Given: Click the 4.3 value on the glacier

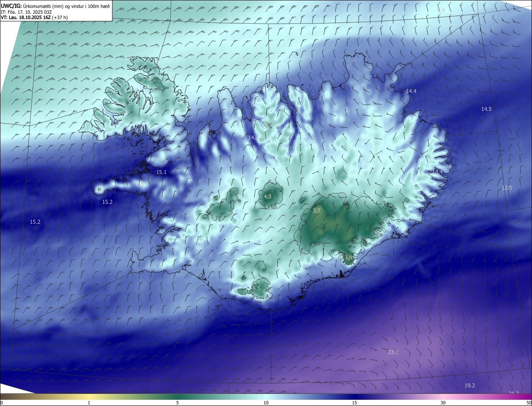Looking at the screenshot, I should (268, 196).
